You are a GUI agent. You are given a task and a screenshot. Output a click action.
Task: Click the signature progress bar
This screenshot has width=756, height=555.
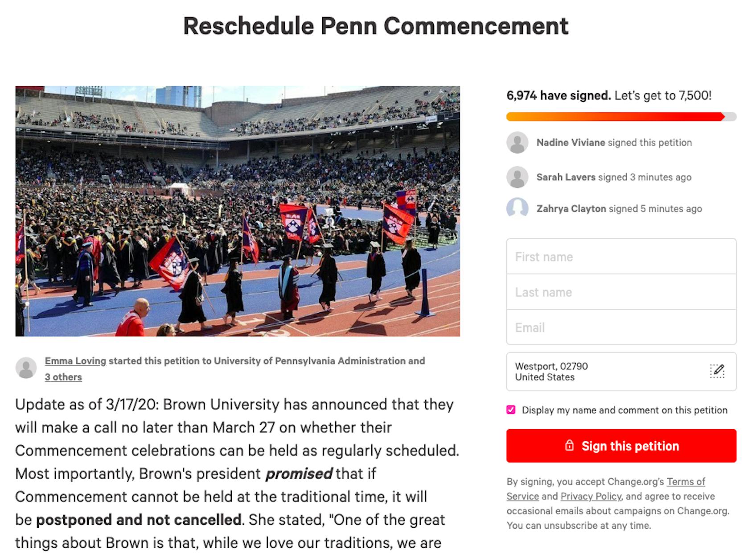[x=620, y=117]
